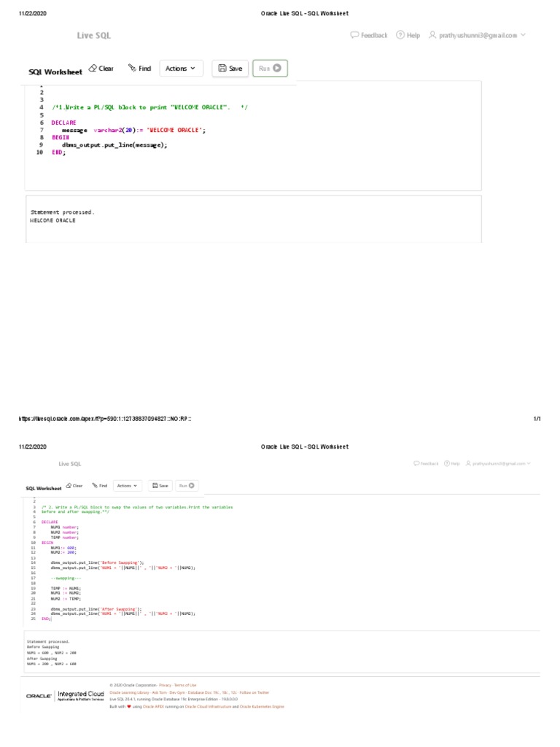Open the Ask Tom footer link
Viewport: 560px width, 747px height.
(x=160, y=693)
